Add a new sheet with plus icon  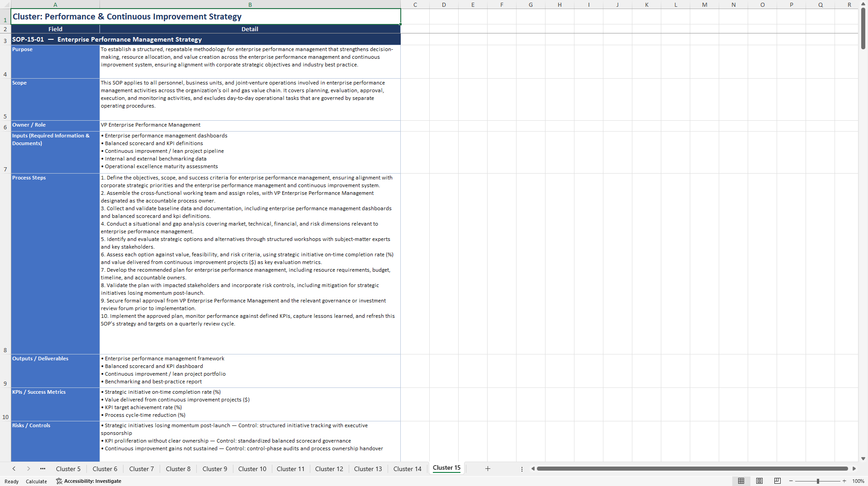coord(488,469)
